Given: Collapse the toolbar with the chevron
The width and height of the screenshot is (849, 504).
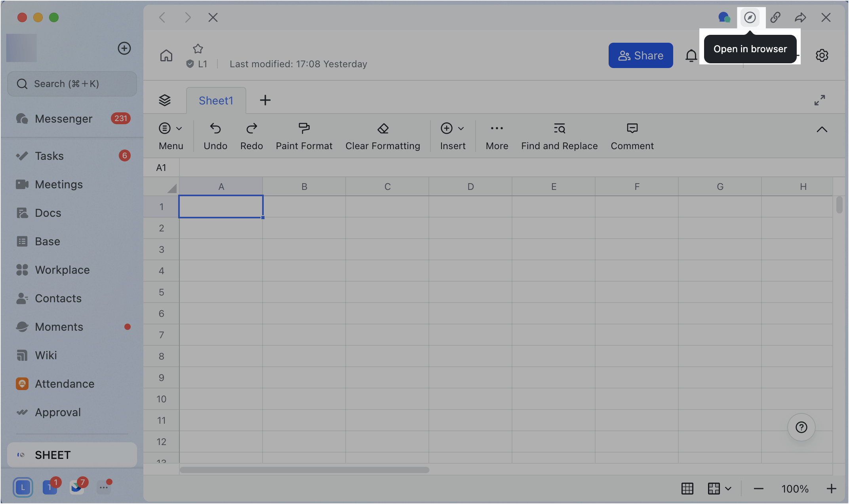Looking at the screenshot, I should pos(822,129).
